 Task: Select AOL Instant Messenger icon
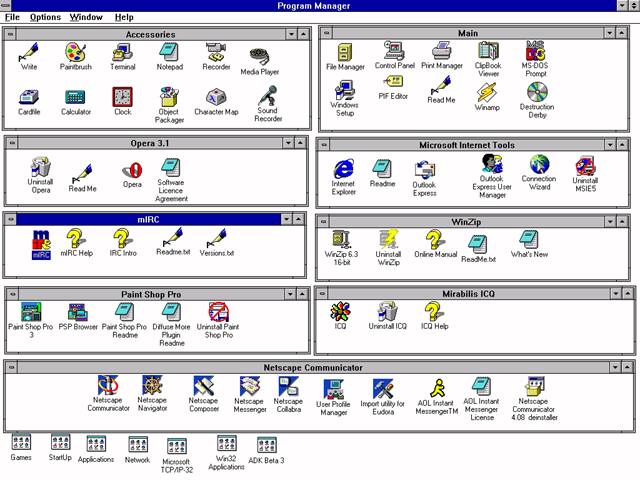click(437, 388)
